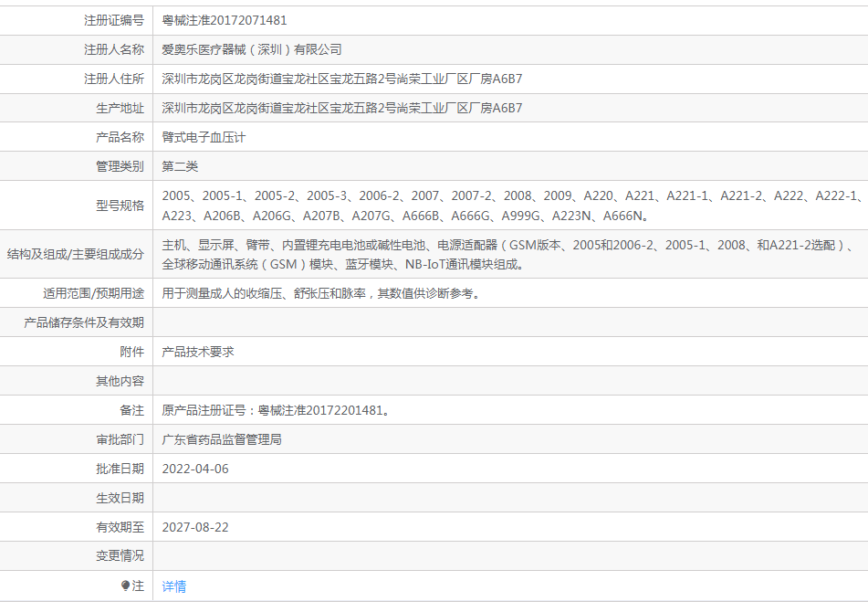Screen dimensions: 868x612
Task: Click the 结构及组成/主要组成成分 label
Action: click(75, 254)
